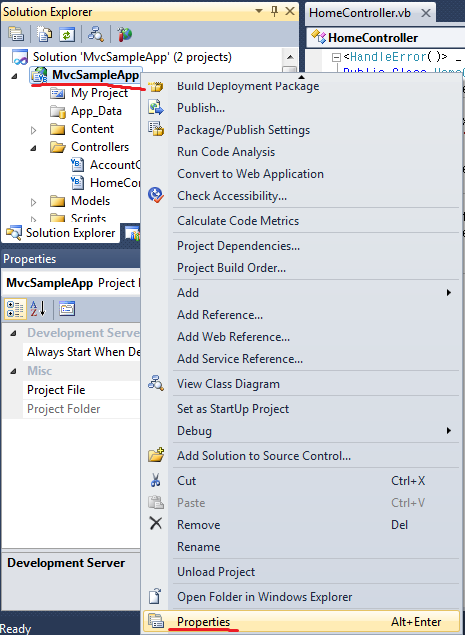
Task: Select the AccountController file node
Action: click(115, 165)
